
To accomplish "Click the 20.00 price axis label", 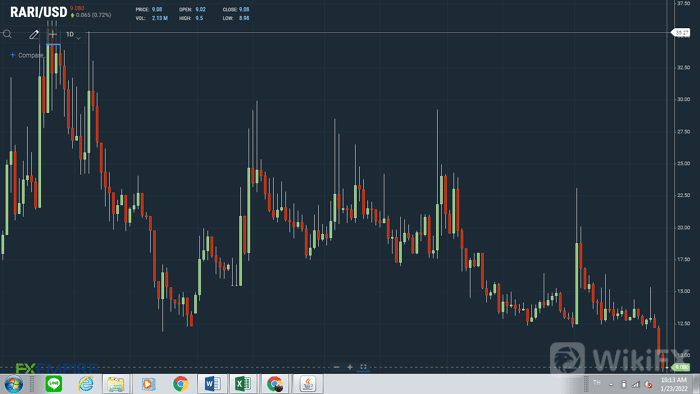I will pyautogui.click(x=683, y=228).
